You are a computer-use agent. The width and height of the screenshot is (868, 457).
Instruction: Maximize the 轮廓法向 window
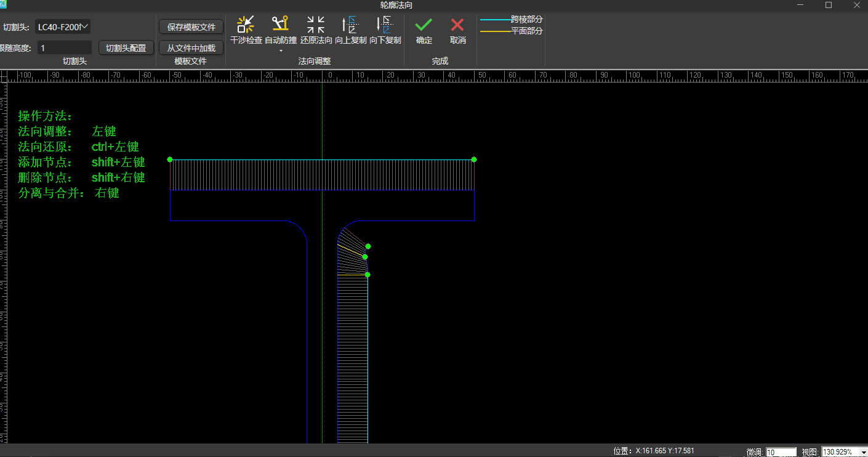(829, 5)
